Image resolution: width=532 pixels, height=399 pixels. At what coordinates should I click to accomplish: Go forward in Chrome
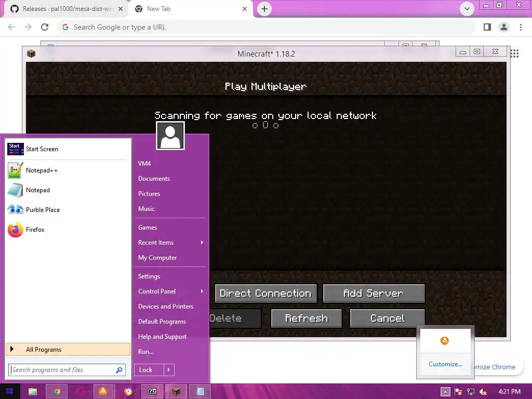point(28,27)
